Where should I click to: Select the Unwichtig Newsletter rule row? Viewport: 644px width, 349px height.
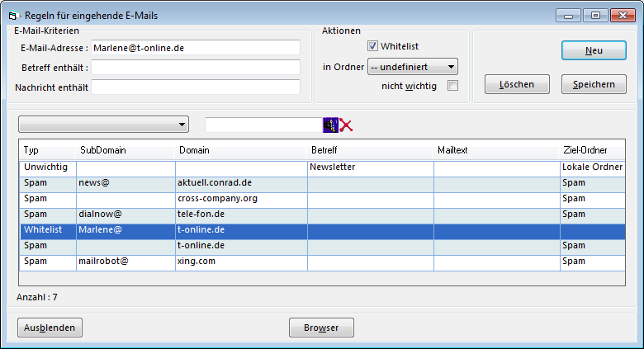248,167
